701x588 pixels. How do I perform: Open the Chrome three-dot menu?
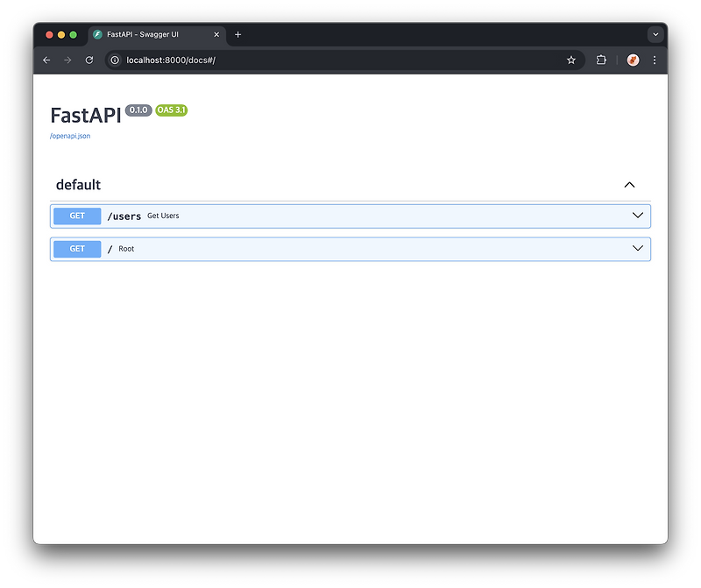(655, 60)
